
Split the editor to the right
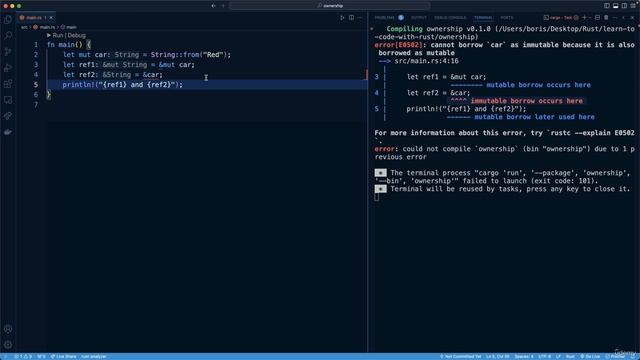coord(351,18)
